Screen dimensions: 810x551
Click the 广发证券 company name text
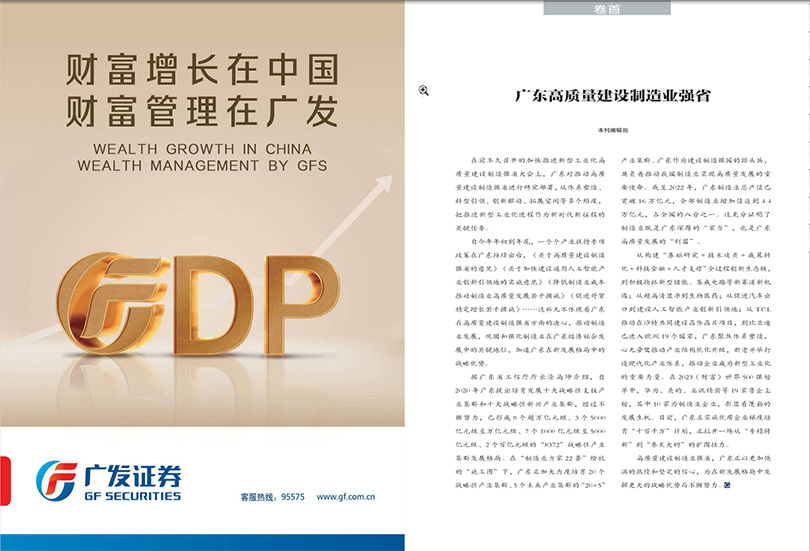(x=133, y=476)
